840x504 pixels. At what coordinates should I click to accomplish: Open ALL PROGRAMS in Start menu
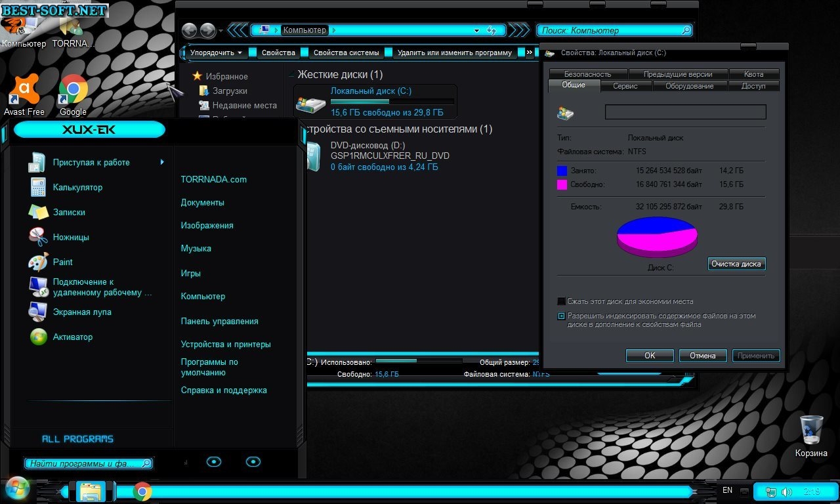coord(77,439)
